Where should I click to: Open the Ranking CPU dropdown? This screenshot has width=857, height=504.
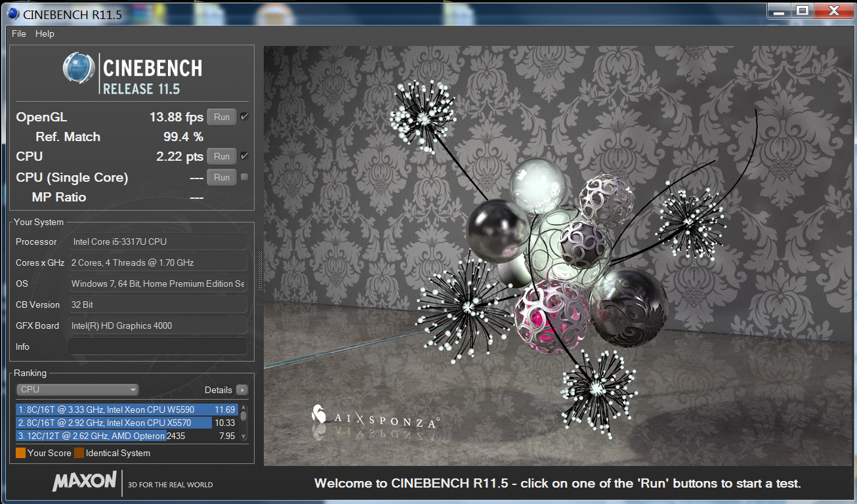[77, 389]
